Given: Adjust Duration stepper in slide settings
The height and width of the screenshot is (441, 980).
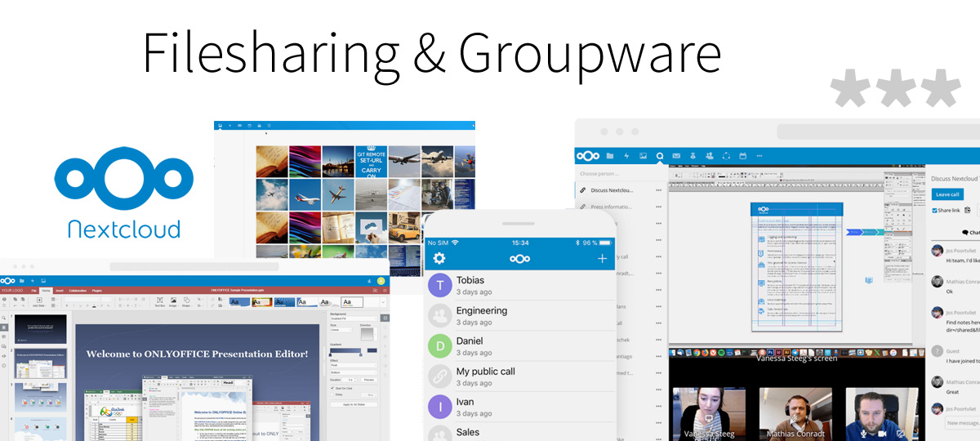Looking at the screenshot, I should [x=355, y=380].
